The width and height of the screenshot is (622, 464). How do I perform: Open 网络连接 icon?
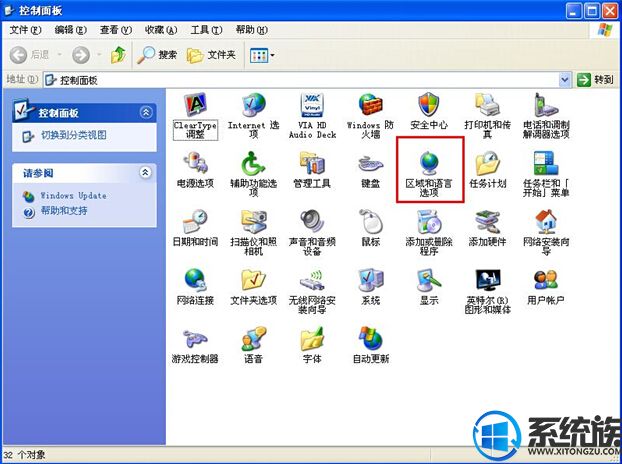195,280
